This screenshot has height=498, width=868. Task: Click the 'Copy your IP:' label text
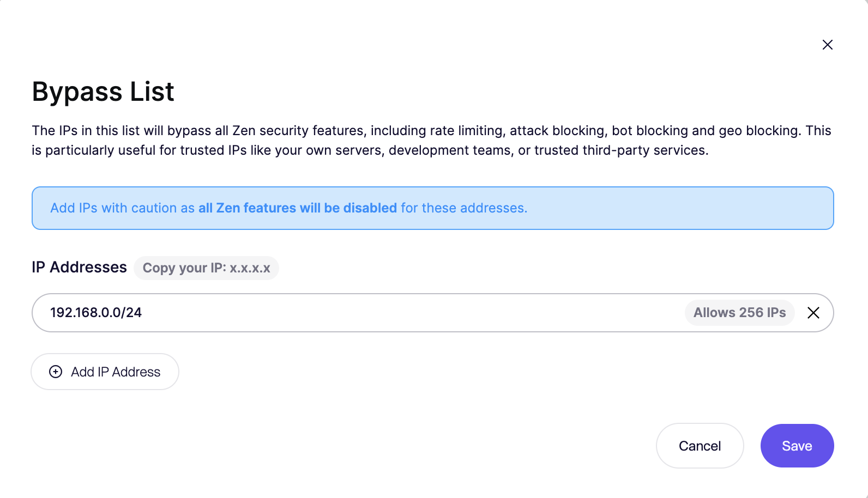point(184,268)
